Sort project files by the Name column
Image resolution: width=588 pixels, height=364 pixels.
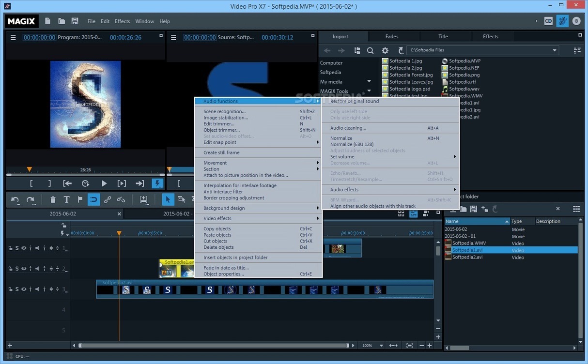[477, 221]
